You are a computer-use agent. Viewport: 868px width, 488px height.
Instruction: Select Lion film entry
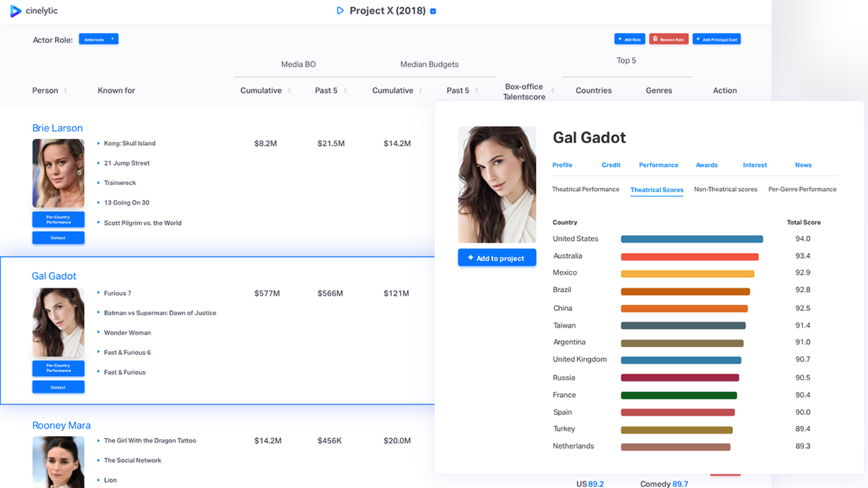click(x=110, y=480)
